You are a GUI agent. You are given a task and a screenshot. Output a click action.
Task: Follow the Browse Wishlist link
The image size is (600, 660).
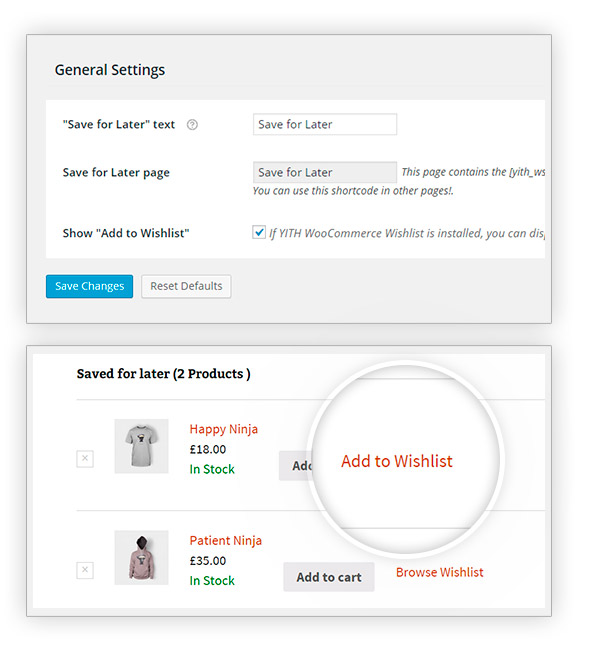[439, 572]
